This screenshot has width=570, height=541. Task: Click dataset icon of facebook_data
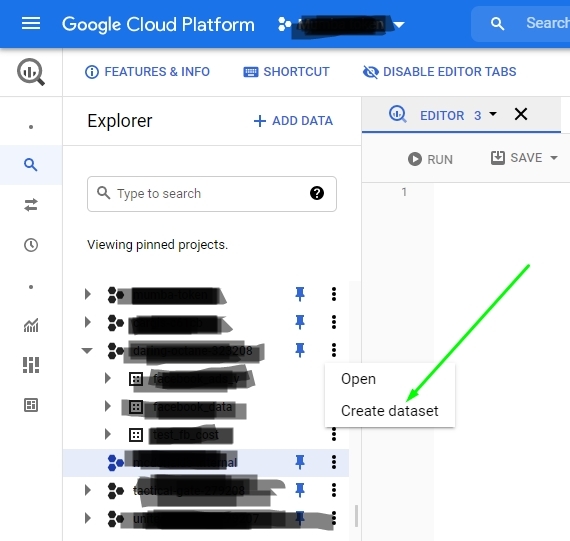[x=136, y=407]
